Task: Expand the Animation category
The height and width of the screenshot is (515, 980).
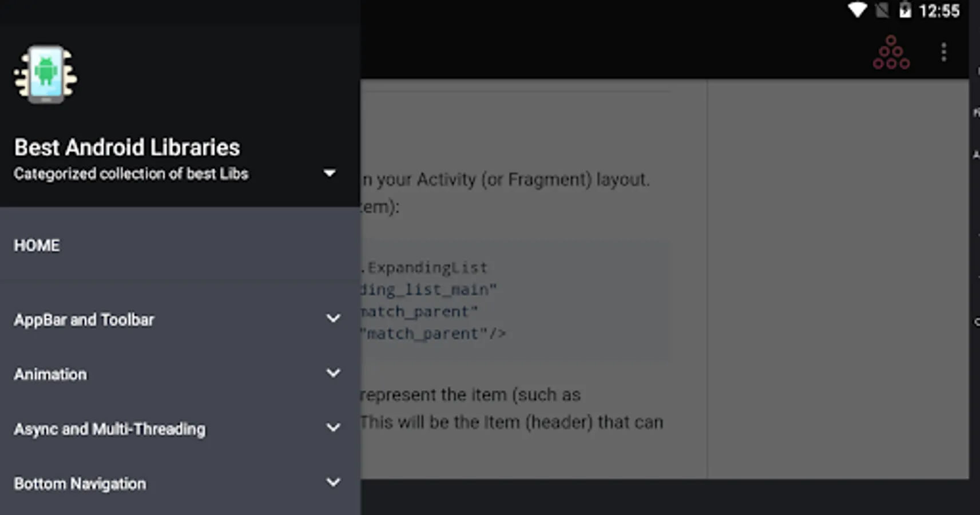Action: pyautogui.click(x=334, y=373)
